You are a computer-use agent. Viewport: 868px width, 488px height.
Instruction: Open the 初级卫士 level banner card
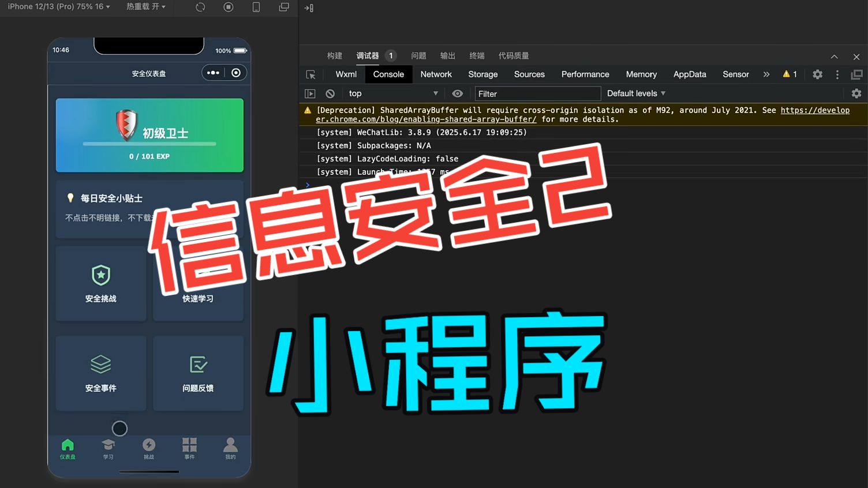(x=149, y=136)
